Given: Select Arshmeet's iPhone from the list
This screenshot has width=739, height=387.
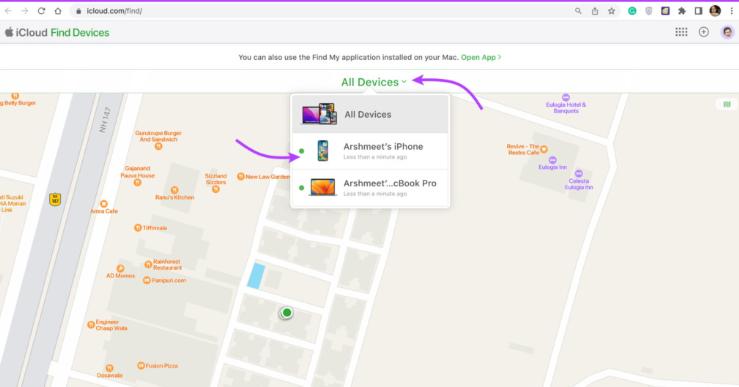Looking at the screenshot, I should tap(370, 151).
